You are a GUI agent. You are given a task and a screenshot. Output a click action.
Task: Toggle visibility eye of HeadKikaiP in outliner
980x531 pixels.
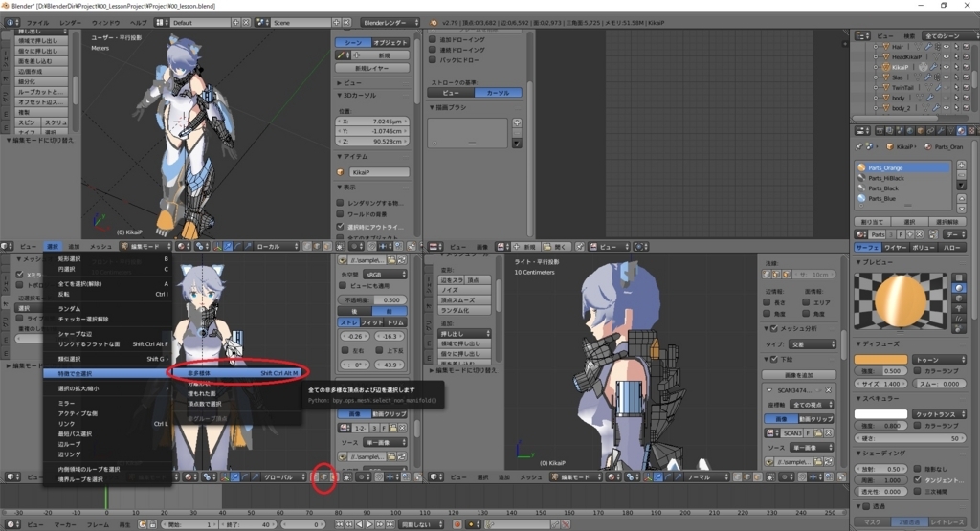[947, 56]
